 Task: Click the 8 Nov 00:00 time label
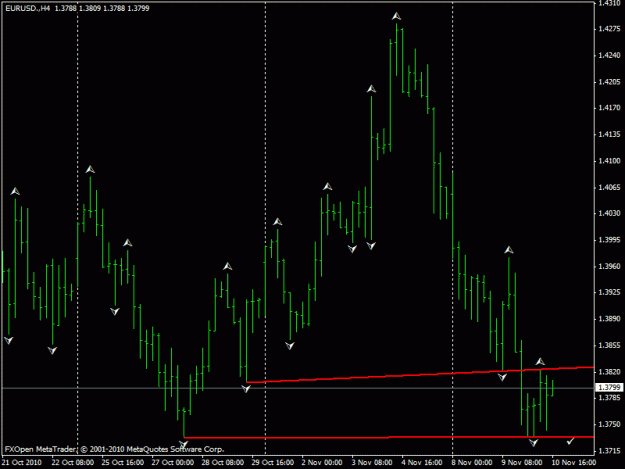pos(472,462)
